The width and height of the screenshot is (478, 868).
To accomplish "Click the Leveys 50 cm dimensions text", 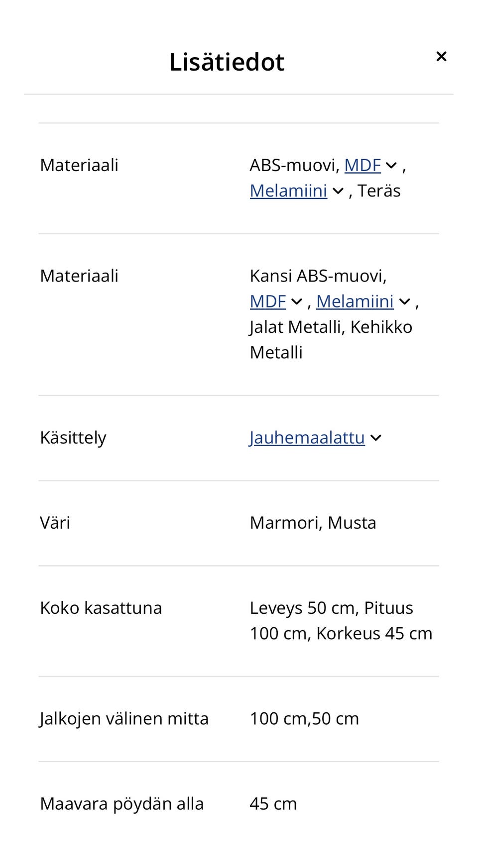I will pyautogui.click(x=341, y=621).
